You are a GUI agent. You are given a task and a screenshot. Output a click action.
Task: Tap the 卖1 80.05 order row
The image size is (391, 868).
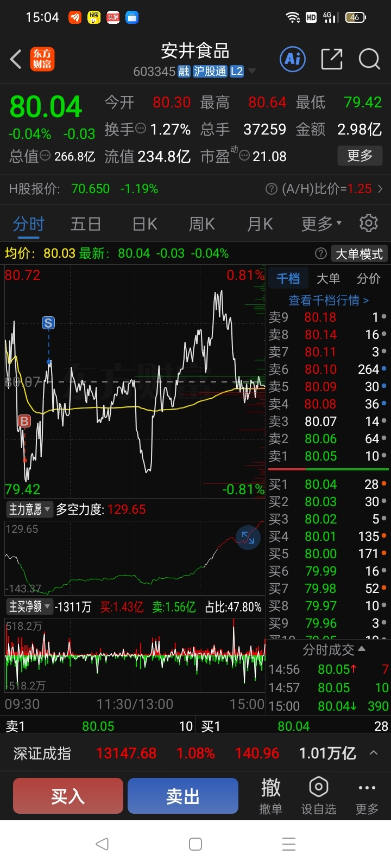328,456
